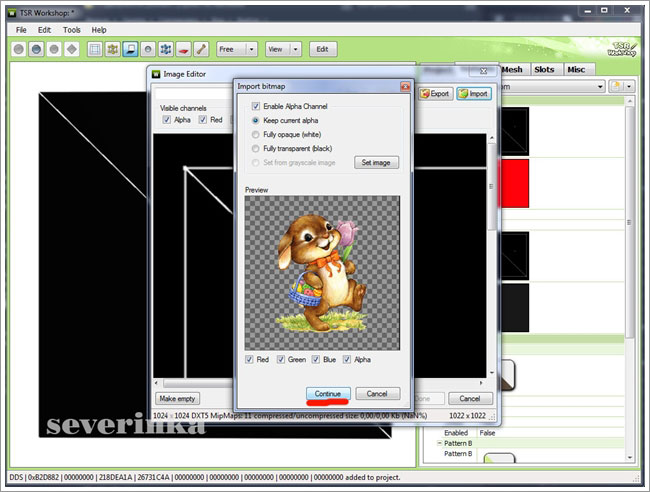
Task: Select Keep current alpha option
Action: click(x=256, y=121)
